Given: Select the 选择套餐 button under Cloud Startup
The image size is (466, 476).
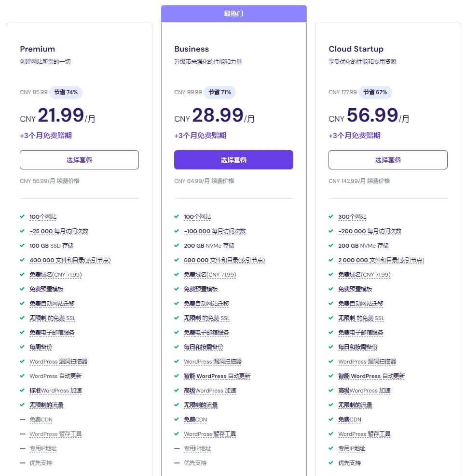Looking at the screenshot, I should click(388, 160).
